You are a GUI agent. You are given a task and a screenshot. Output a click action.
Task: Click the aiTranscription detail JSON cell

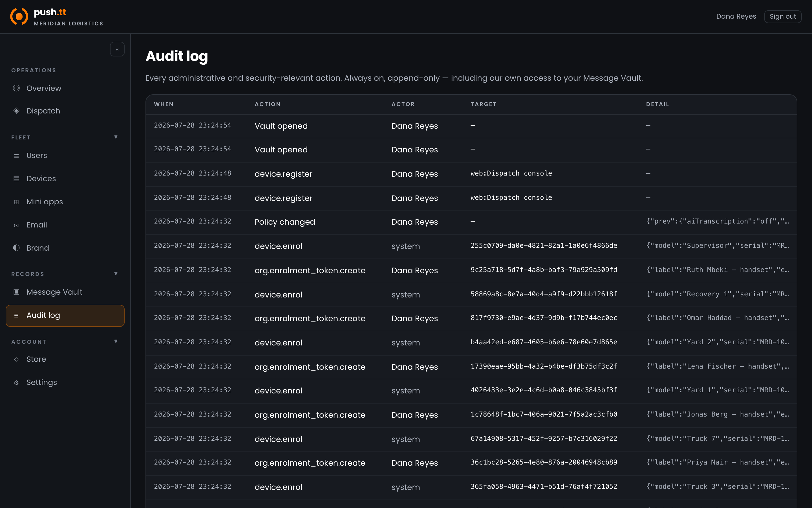(717, 221)
